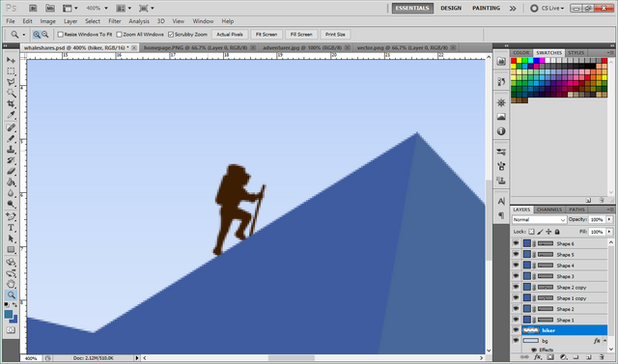Switch to the Channels tab
The width and height of the screenshot is (618, 364).
click(549, 210)
